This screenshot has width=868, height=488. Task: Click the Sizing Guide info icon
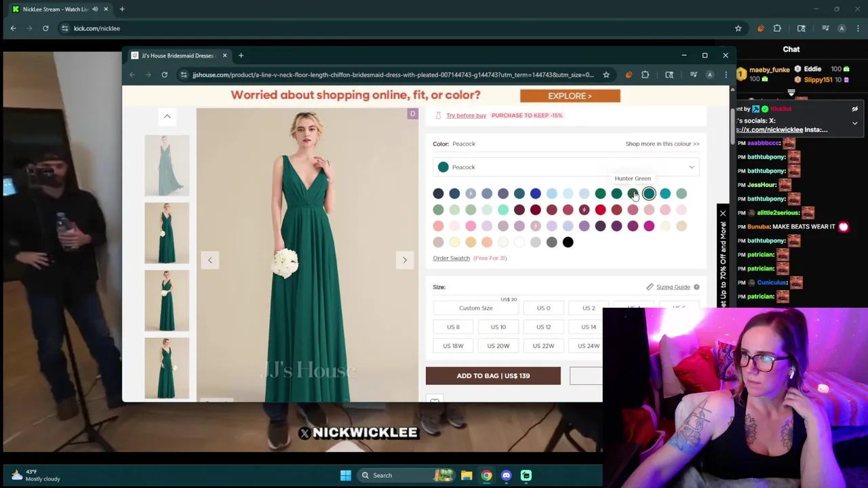pos(696,287)
